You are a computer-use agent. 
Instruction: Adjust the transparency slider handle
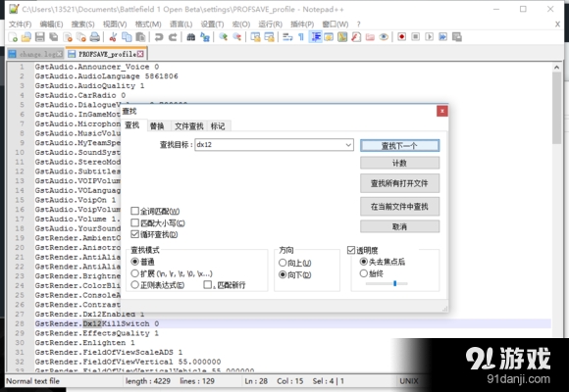[x=394, y=283]
